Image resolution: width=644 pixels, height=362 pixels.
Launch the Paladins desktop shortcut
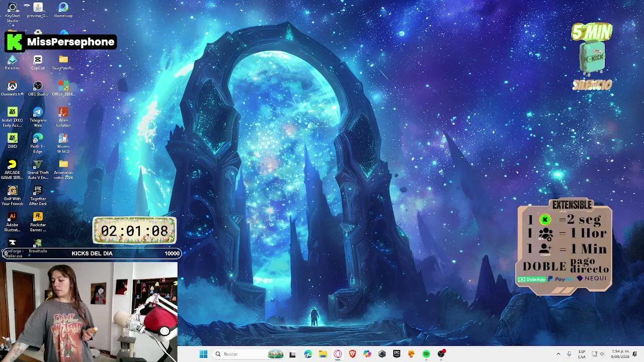pos(13,62)
